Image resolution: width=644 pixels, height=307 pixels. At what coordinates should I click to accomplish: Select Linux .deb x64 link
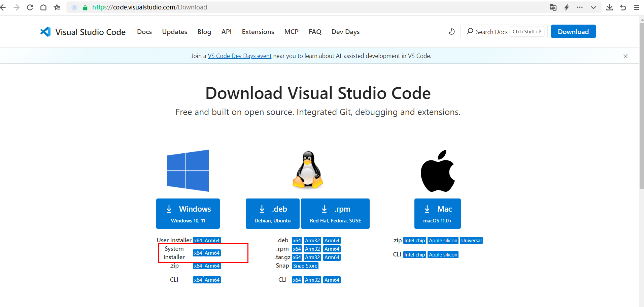pyautogui.click(x=297, y=241)
